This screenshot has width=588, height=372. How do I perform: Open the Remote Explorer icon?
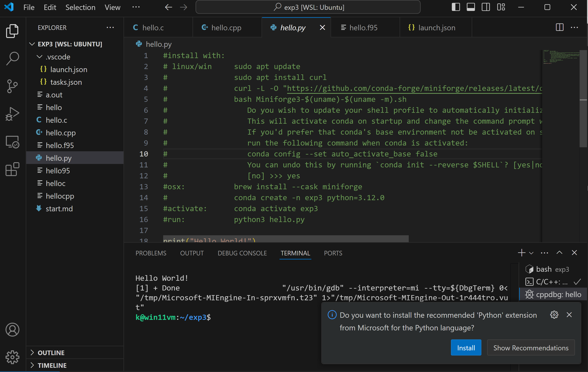pyautogui.click(x=12, y=142)
